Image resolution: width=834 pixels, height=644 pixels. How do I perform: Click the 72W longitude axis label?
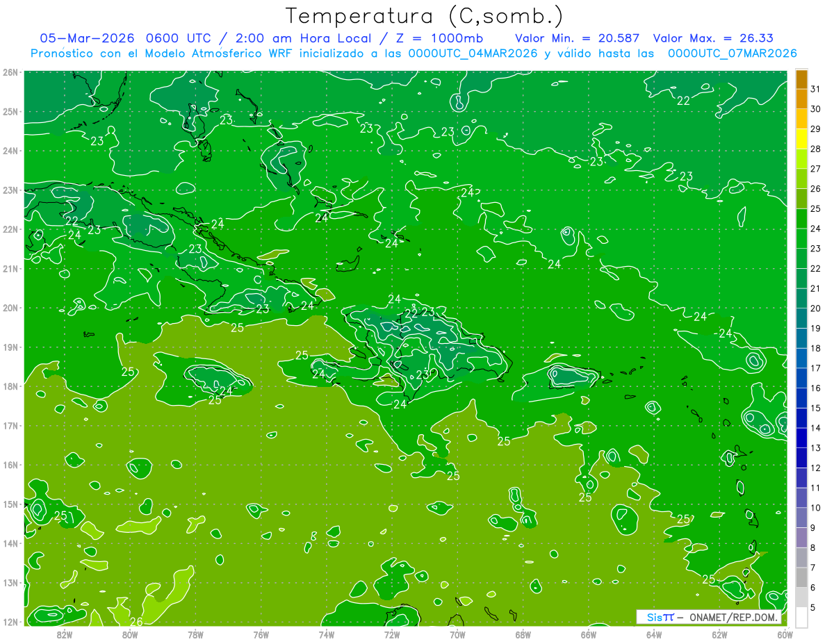392,634
